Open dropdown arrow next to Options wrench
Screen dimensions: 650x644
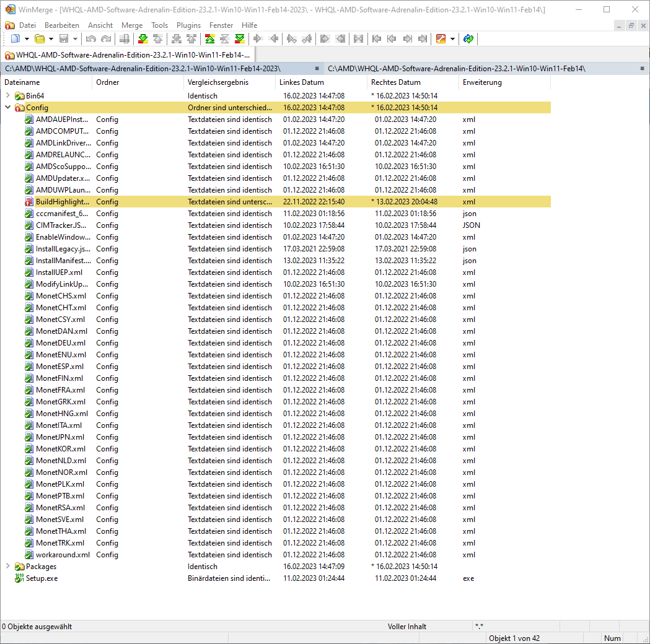click(x=452, y=39)
